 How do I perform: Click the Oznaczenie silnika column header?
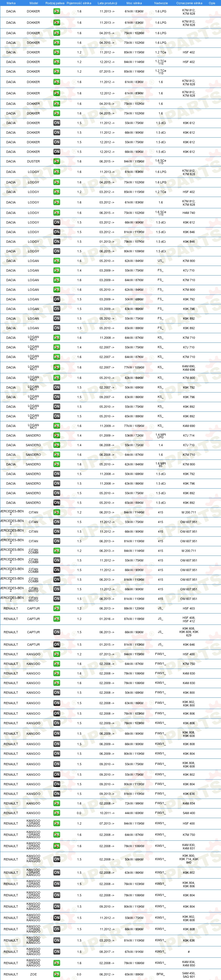[x=189, y=3]
